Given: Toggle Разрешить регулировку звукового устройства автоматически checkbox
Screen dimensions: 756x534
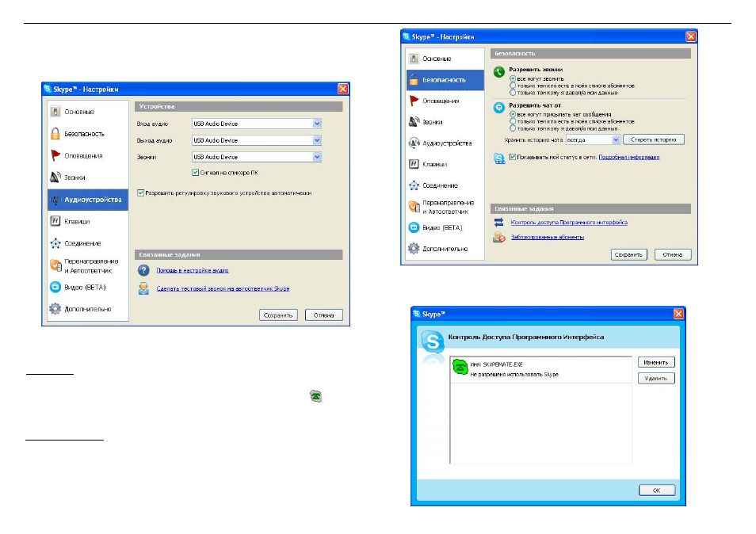Looking at the screenshot, I should coord(140,193).
